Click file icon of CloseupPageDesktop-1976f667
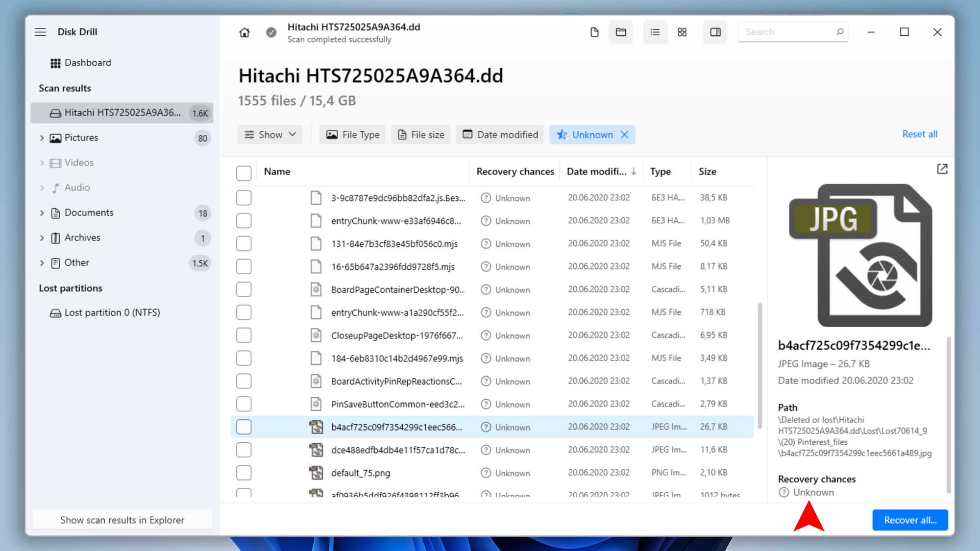980x551 pixels. (x=316, y=335)
